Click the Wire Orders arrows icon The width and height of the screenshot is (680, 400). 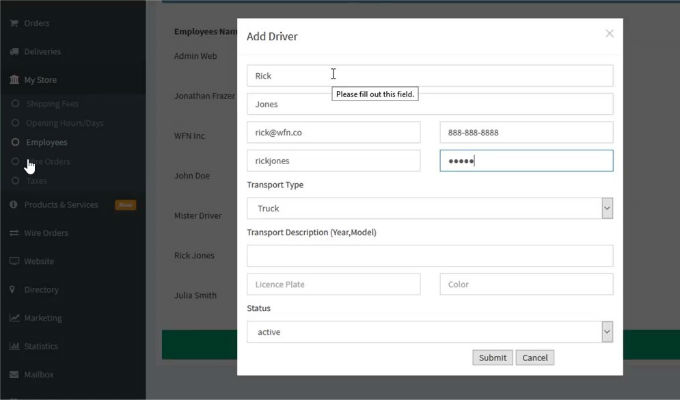(x=14, y=233)
